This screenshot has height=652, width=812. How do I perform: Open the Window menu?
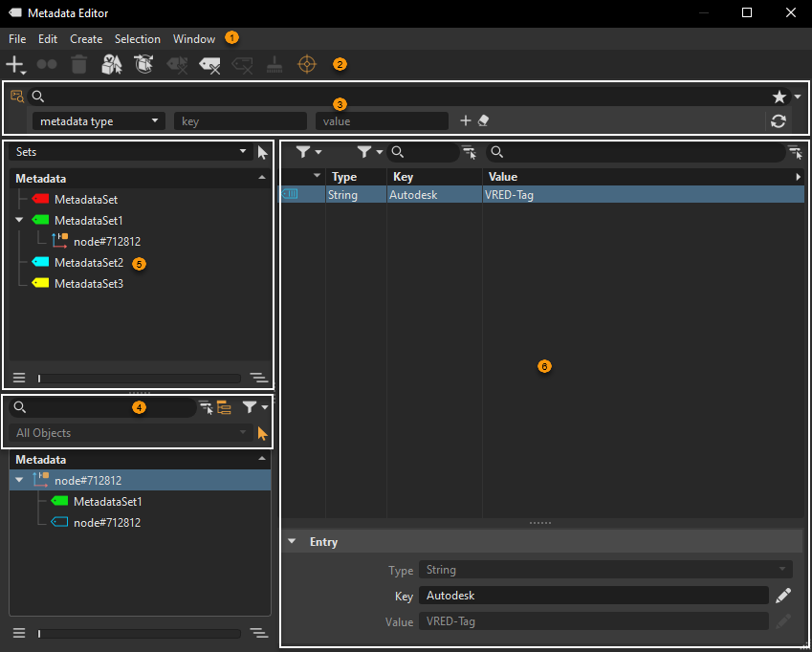[x=194, y=38]
